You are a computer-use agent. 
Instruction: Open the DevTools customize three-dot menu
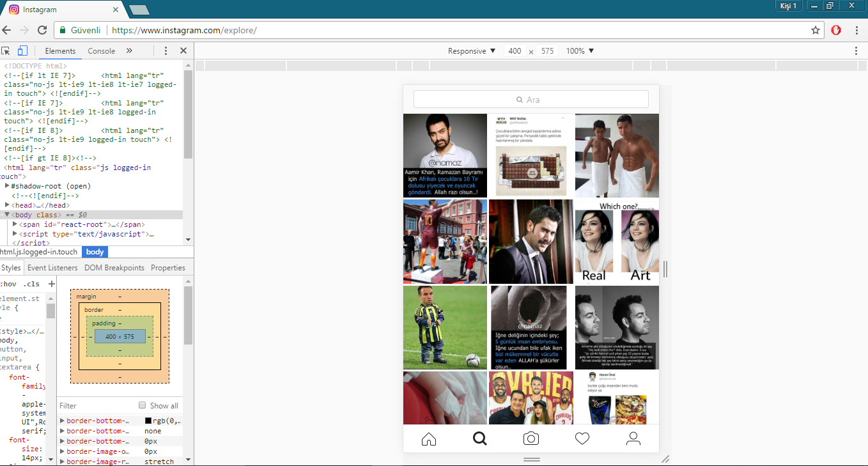(166, 50)
